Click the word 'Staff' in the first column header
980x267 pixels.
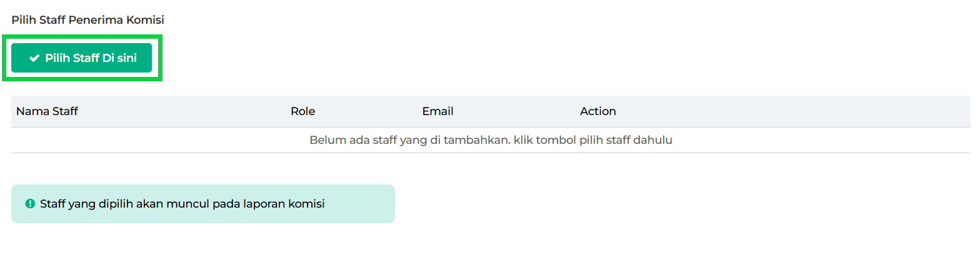(x=65, y=111)
